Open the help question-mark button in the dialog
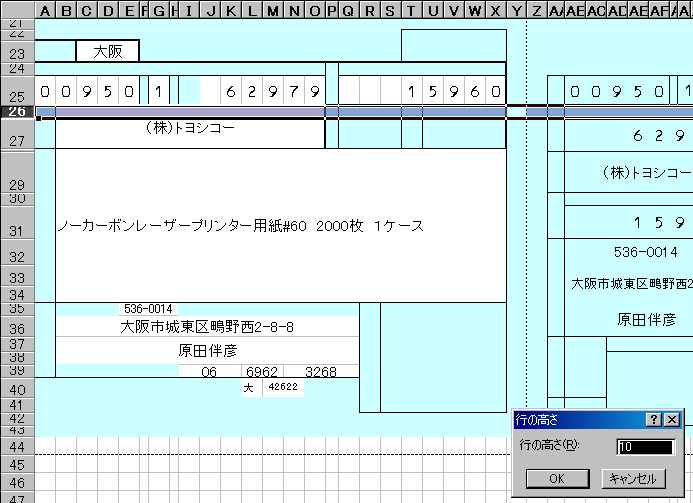 [x=654, y=419]
